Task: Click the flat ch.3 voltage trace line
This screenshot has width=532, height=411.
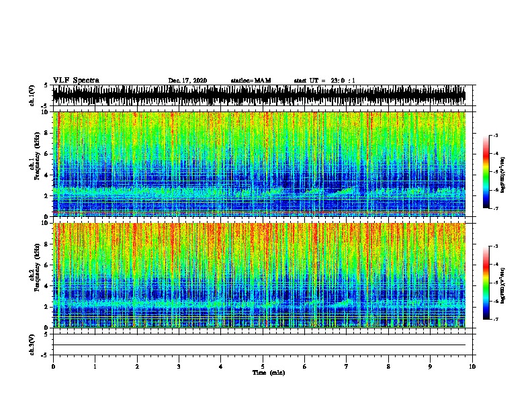Action: tap(259, 345)
